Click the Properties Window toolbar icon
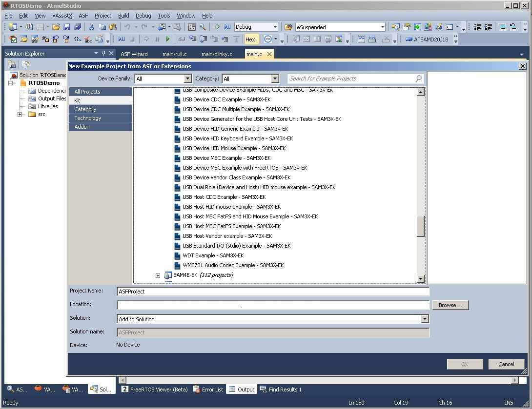This screenshot has width=532, height=409. (x=406, y=27)
